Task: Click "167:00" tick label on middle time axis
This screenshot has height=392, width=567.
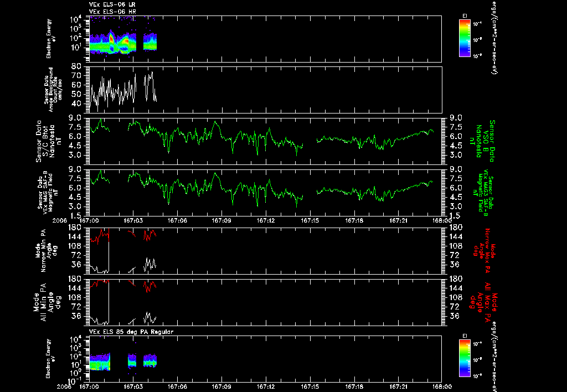Action: click(x=89, y=220)
